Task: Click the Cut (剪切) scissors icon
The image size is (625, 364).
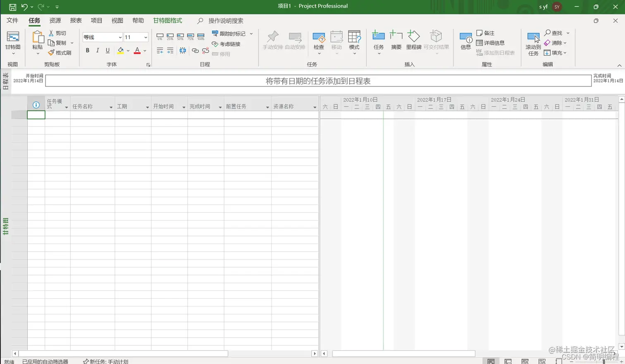Action: click(x=51, y=33)
